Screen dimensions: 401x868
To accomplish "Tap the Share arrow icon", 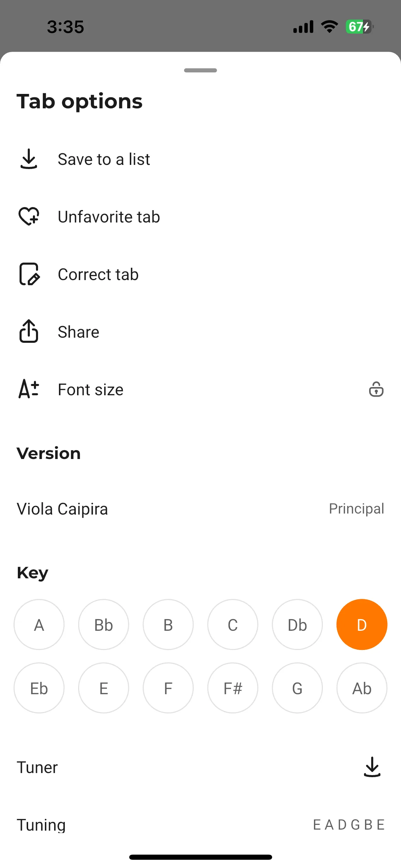I will 29,331.
